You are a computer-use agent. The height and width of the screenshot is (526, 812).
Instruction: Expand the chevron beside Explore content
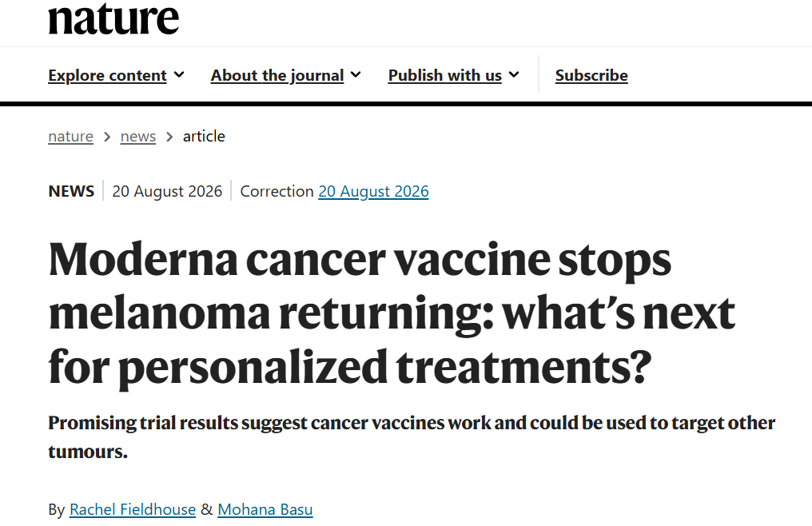pos(179,74)
